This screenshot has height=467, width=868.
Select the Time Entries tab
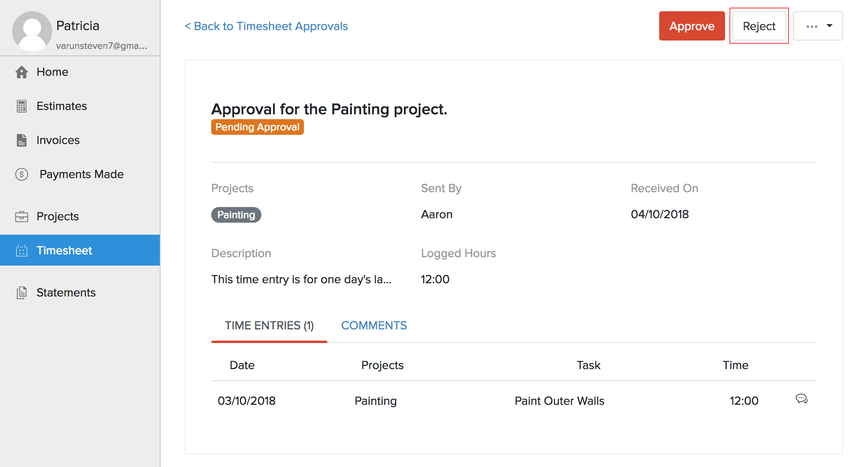tap(269, 325)
